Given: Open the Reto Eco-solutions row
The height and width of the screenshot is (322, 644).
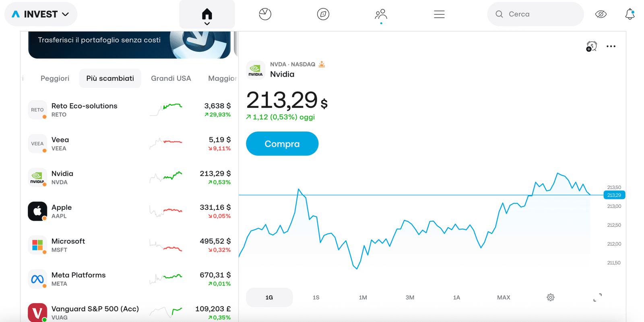Looking at the screenshot, I should coord(129,110).
